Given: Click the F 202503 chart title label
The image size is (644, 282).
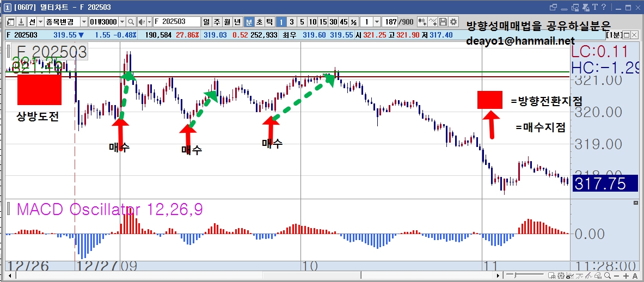Looking at the screenshot, I should click(x=50, y=52).
